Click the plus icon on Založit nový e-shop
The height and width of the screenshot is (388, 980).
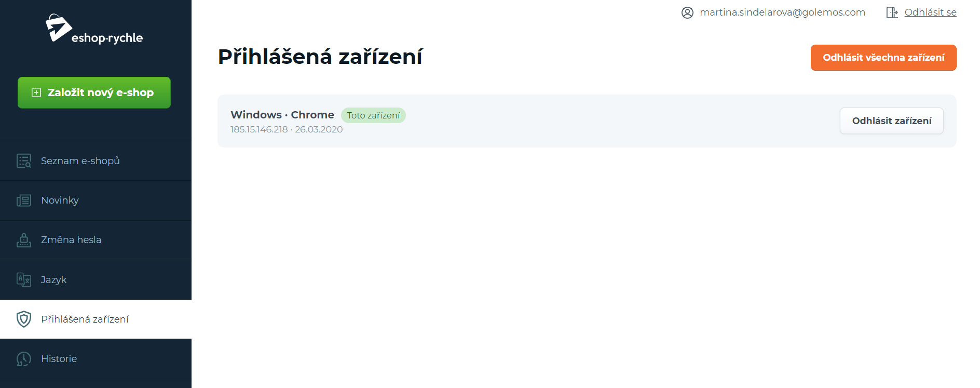pos(36,92)
